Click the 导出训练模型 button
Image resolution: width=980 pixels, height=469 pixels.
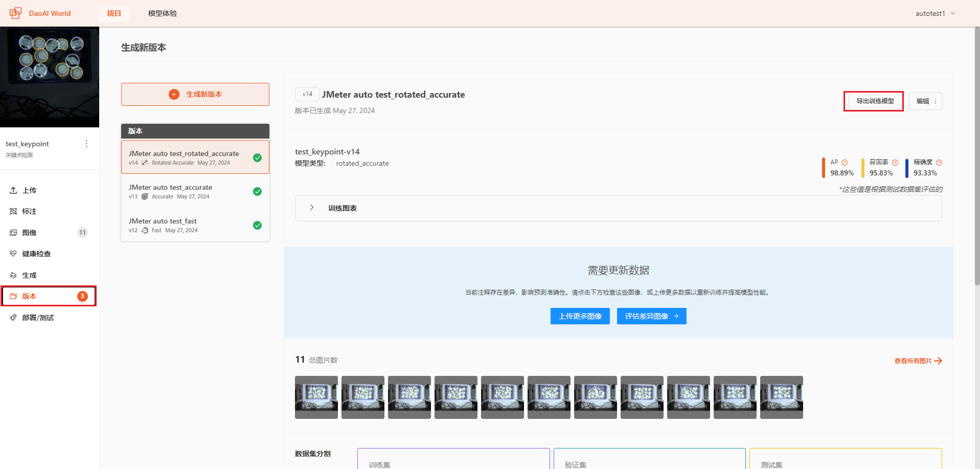tap(875, 101)
